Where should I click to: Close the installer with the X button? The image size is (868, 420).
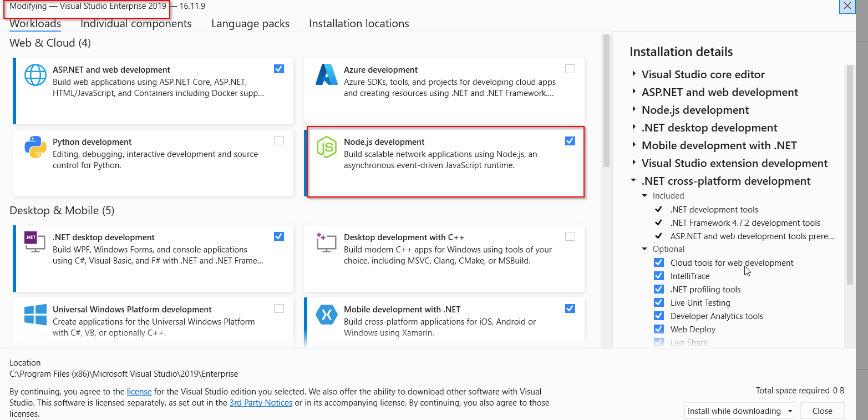(847, 6)
